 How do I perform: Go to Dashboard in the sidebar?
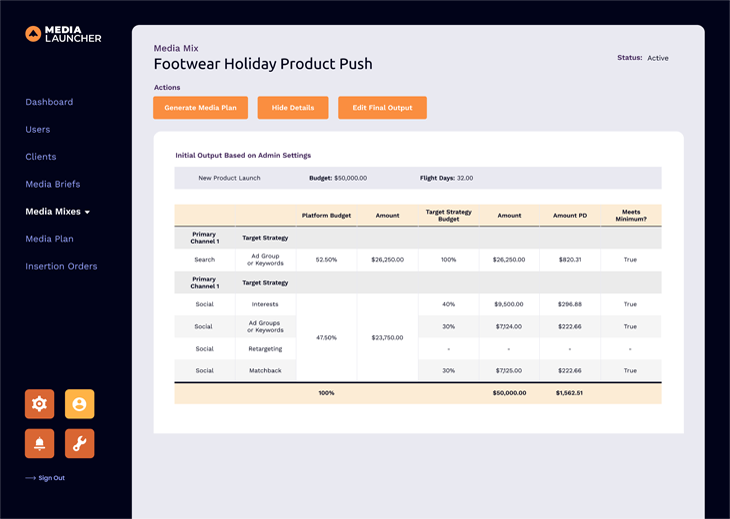[x=49, y=102]
